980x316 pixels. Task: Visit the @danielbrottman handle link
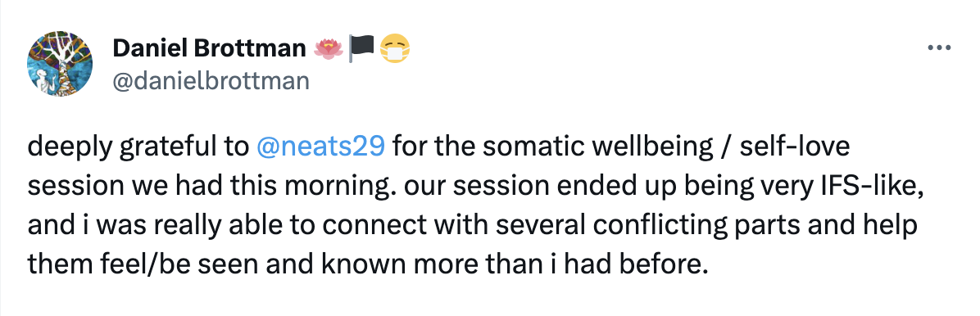point(211,80)
